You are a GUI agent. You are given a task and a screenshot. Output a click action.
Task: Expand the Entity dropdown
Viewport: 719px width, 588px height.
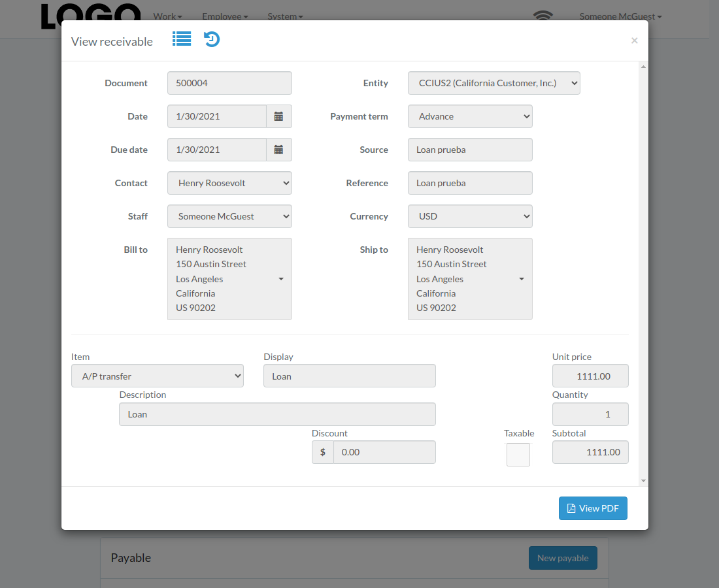(494, 83)
